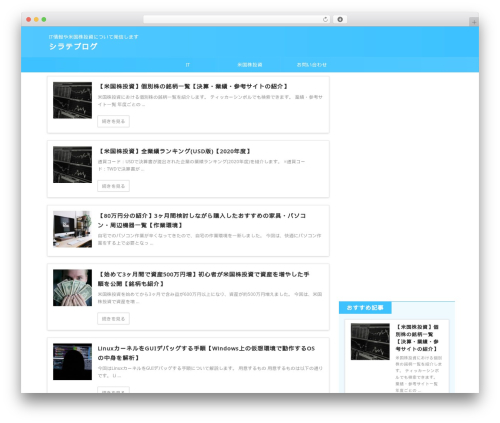Screen dimensions: 500x423
Task: Open article title 全業績ランキング(USD版) 2020年度
Action: (174, 151)
